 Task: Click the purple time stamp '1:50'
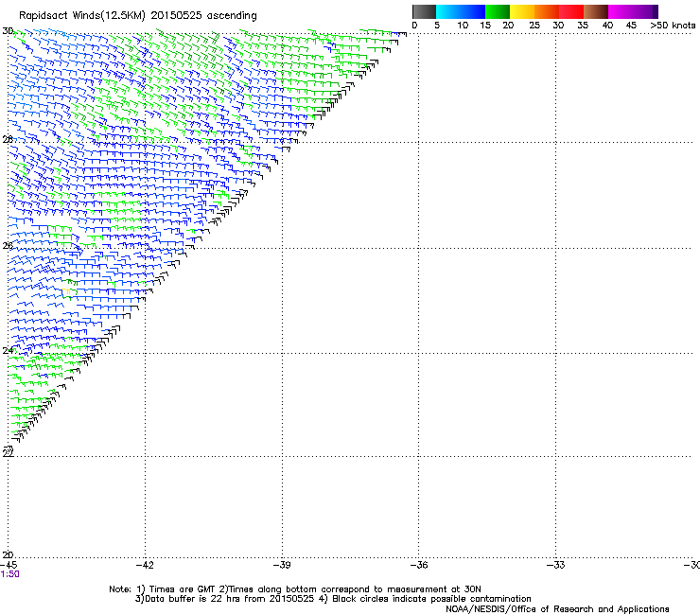tap(9, 574)
